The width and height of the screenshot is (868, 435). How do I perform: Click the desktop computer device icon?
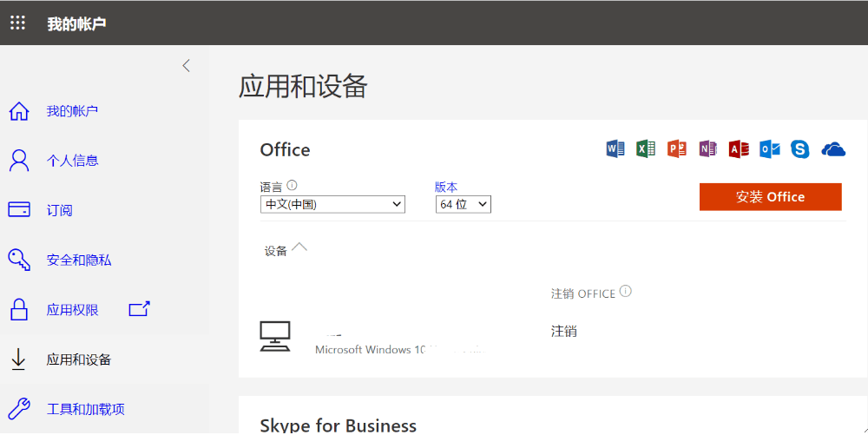click(275, 336)
